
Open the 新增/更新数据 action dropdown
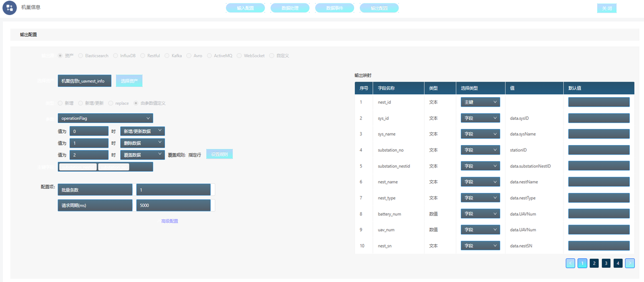pos(143,131)
